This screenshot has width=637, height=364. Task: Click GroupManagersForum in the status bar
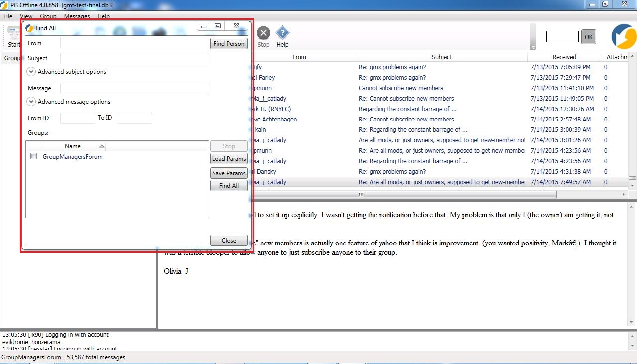coord(31,357)
